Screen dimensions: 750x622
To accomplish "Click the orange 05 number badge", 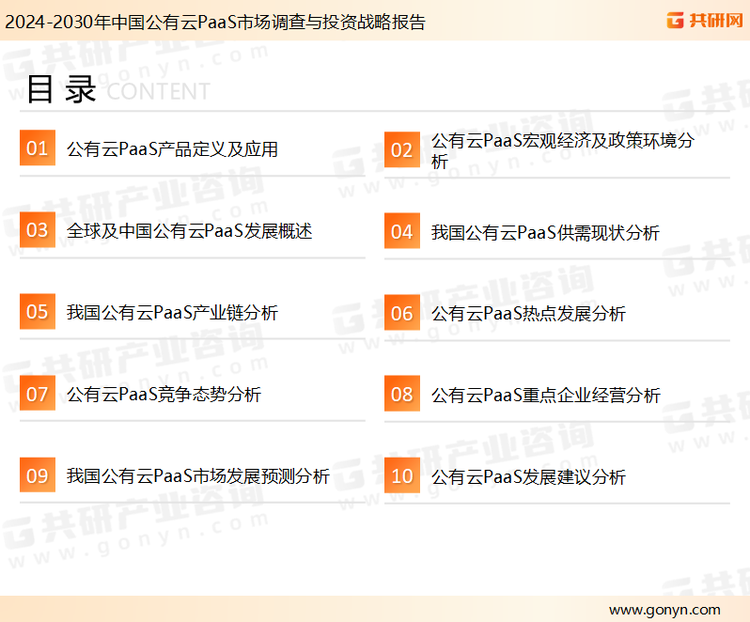I will 37,311.
